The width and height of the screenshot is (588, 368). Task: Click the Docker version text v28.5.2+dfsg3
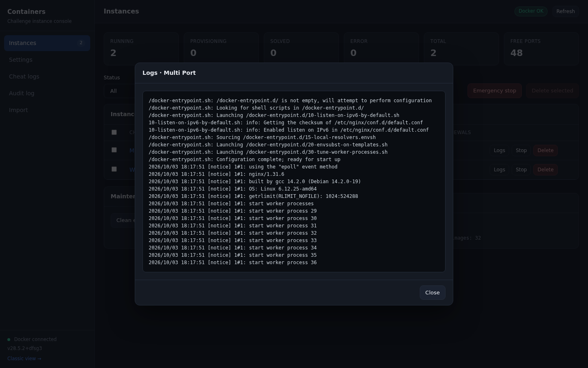(24, 348)
